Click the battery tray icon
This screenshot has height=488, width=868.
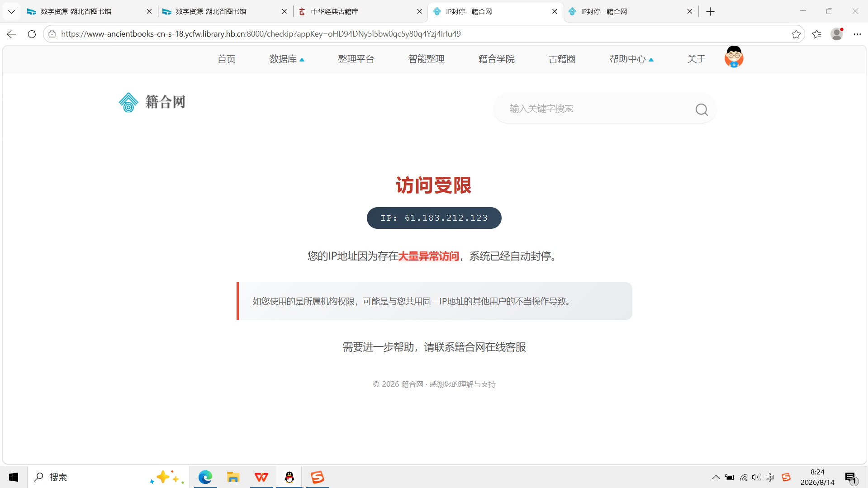tap(730, 477)
